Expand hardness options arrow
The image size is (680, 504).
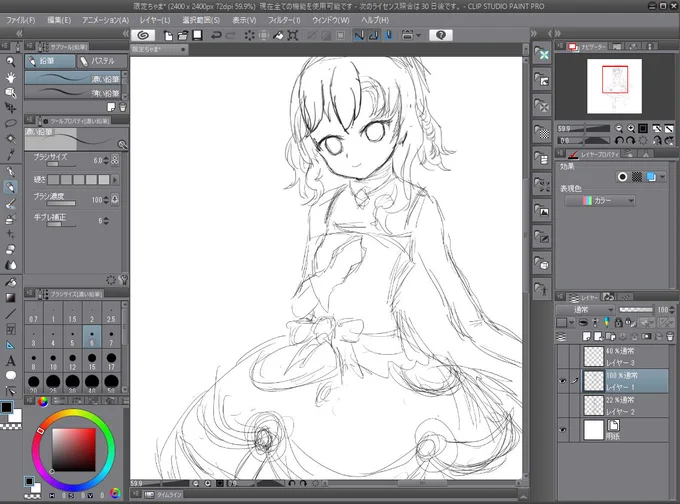pos(115,180)
